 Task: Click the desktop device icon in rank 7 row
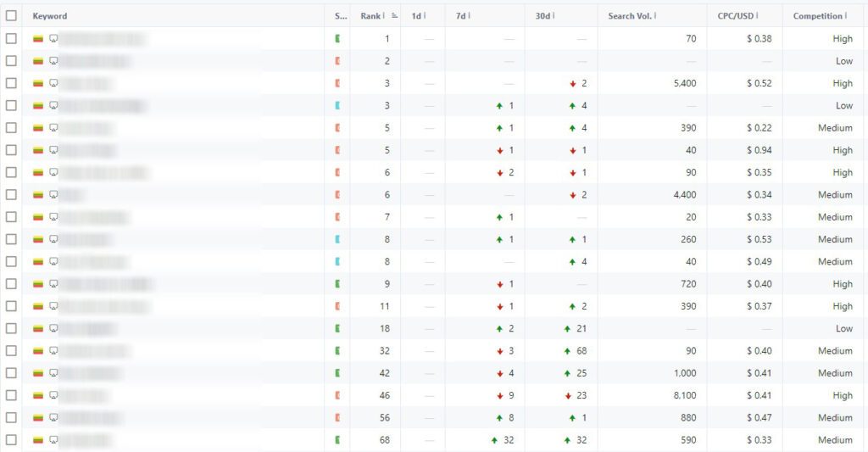pos(53,217)
